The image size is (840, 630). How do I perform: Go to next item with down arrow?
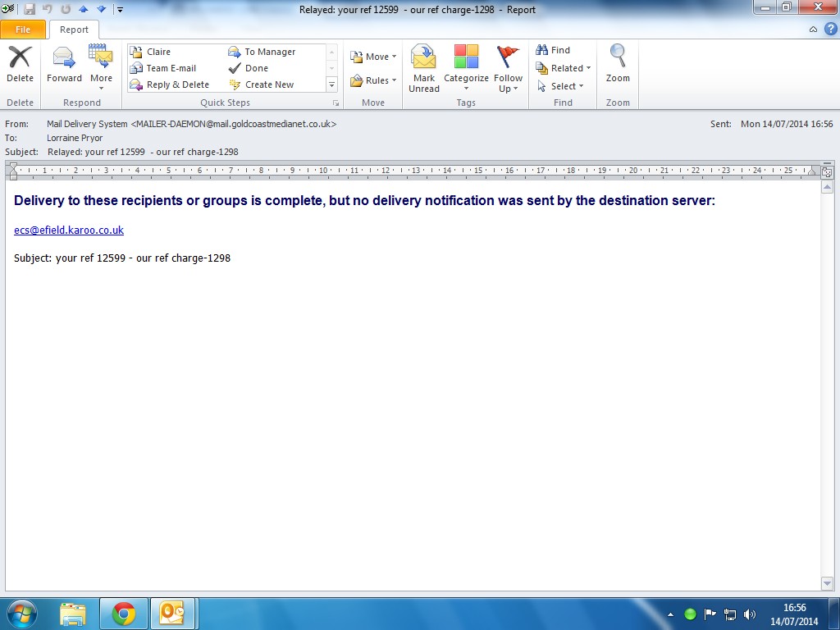[101, 9]
